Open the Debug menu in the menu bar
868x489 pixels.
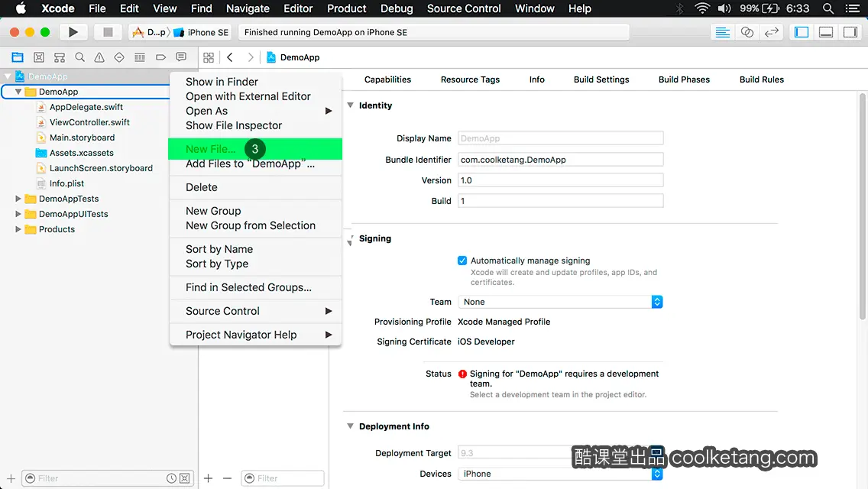397,8
